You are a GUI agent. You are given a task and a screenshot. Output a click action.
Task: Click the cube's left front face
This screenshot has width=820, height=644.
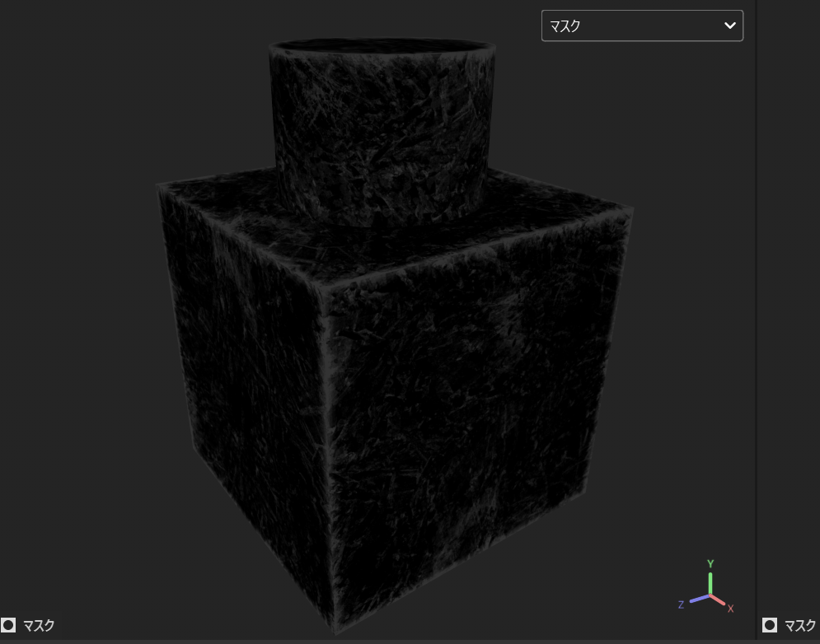(247, 371)
